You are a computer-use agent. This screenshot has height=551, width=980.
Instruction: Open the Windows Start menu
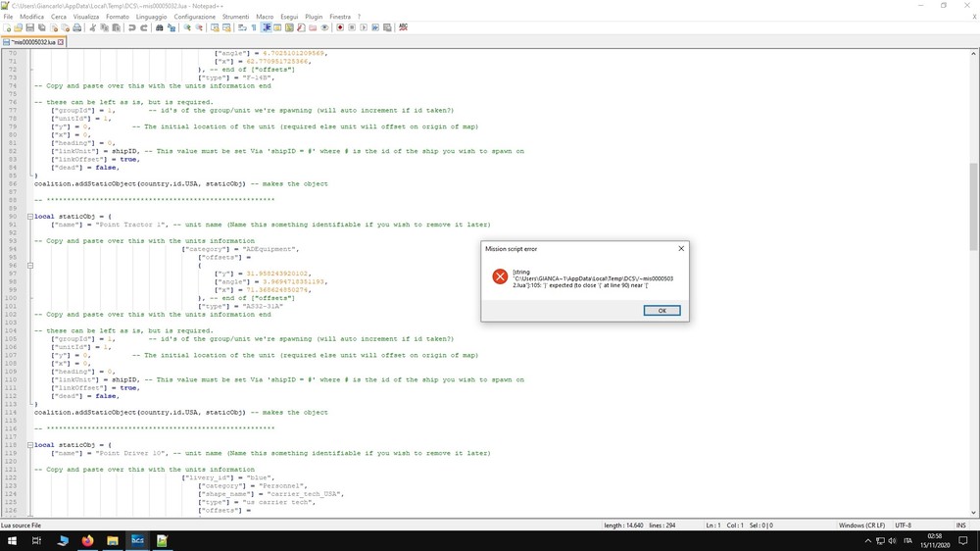click(x=12, y=540)
